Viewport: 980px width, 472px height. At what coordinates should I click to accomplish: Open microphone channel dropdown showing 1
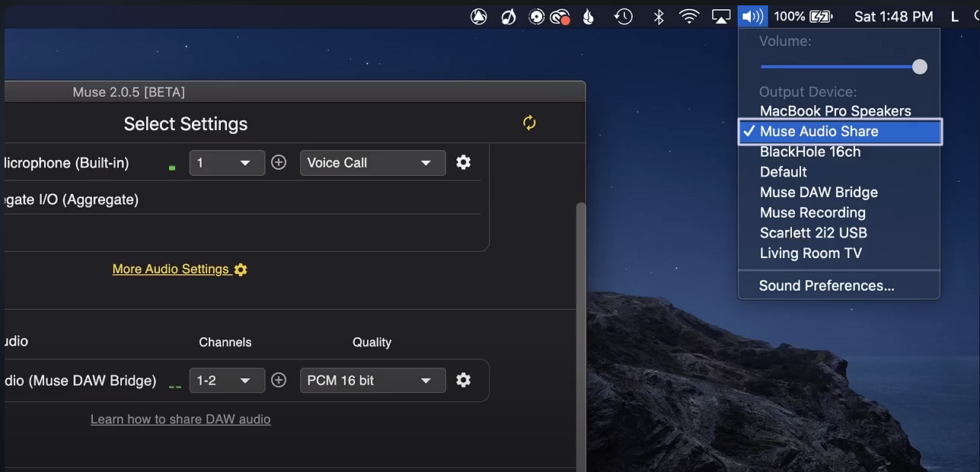227,162
